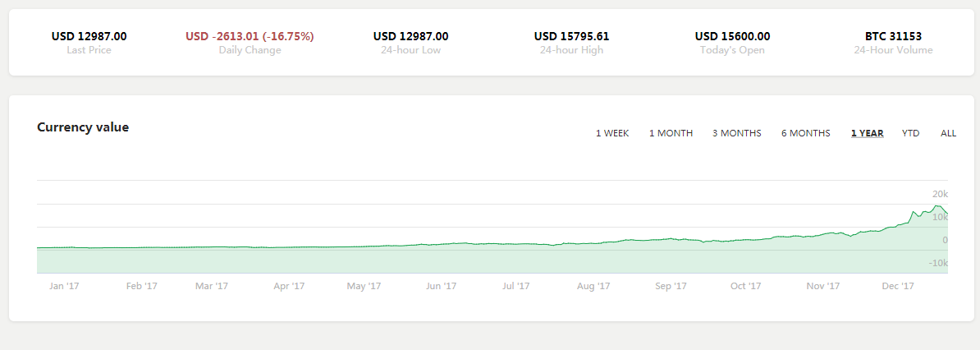
Task: Click the Currency value chart heading
Action: tap(83, 127)
